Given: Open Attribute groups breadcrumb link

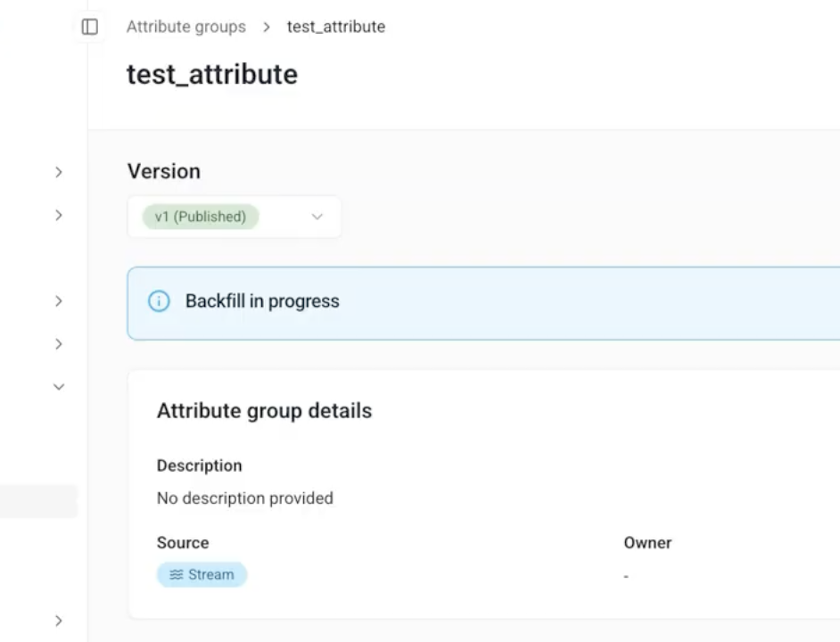Looking at the screenshot, I should [185, 27].
